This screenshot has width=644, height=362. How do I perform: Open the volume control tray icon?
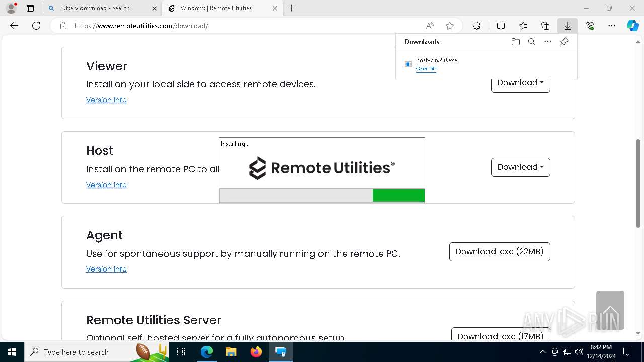pyautogui.click(x=579, y=352)
